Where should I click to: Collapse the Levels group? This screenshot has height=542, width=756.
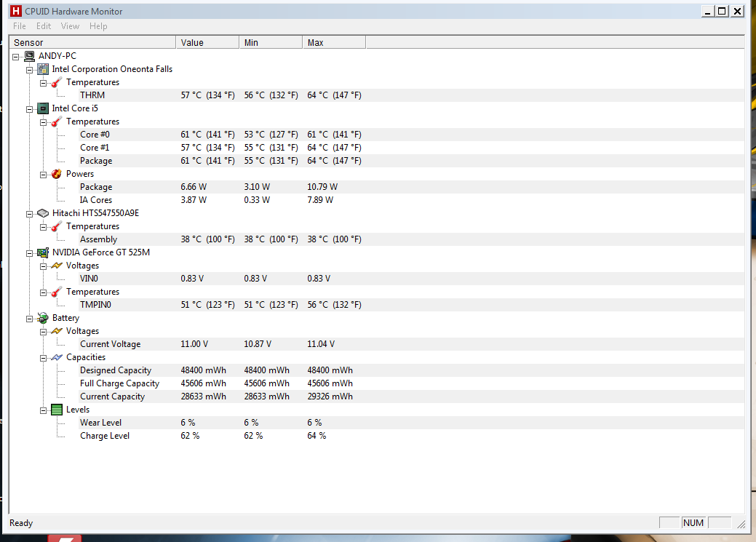[x=43, y=410]
